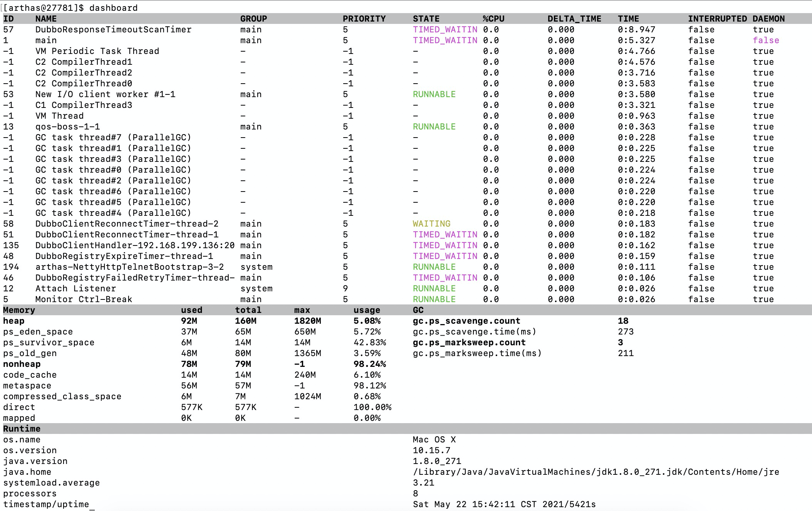Select the DubboResponseTimeoutScanTimer thread name
This screenshot has height=511, width=812.
(x=113, y=29)
